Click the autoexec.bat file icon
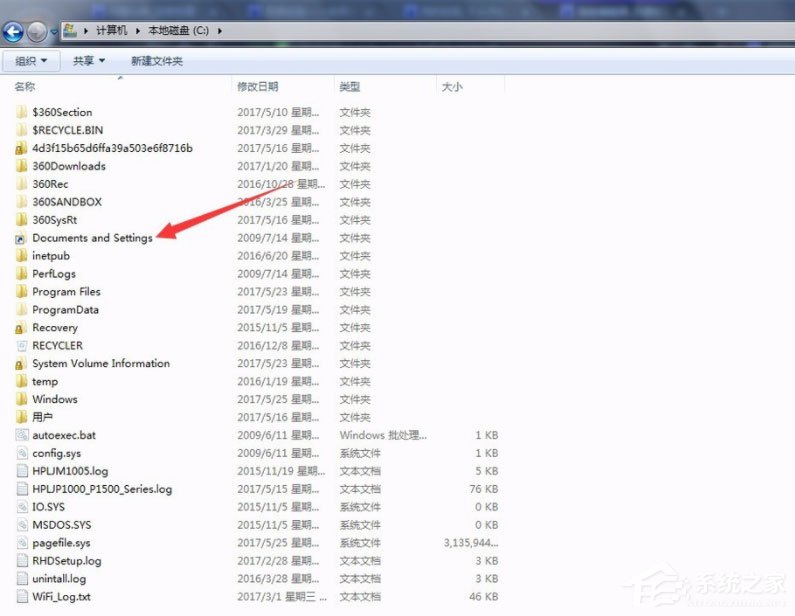 click(x=22, y=435)
